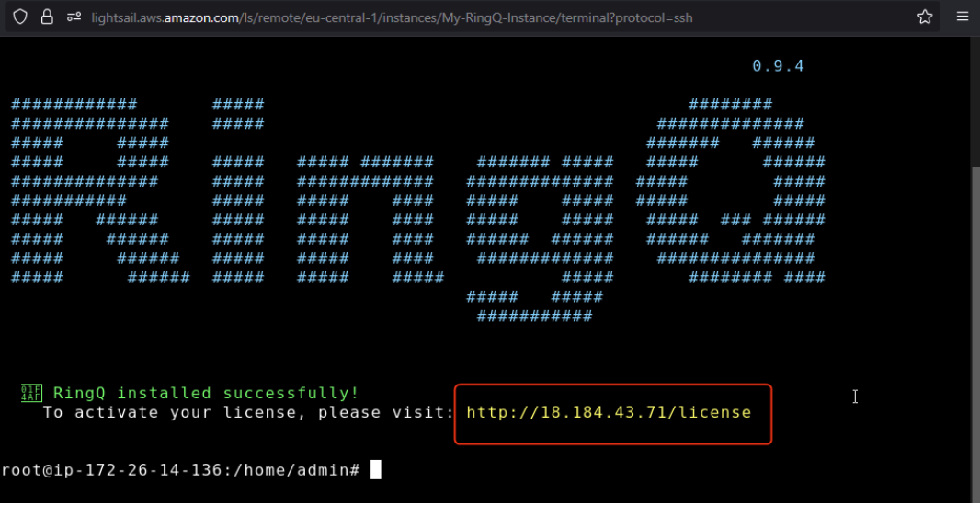Click the boxed glyph icon before RingQ installed
This screenshot has height=506, width=980.
pyautogui.click(x=30, y=393)
